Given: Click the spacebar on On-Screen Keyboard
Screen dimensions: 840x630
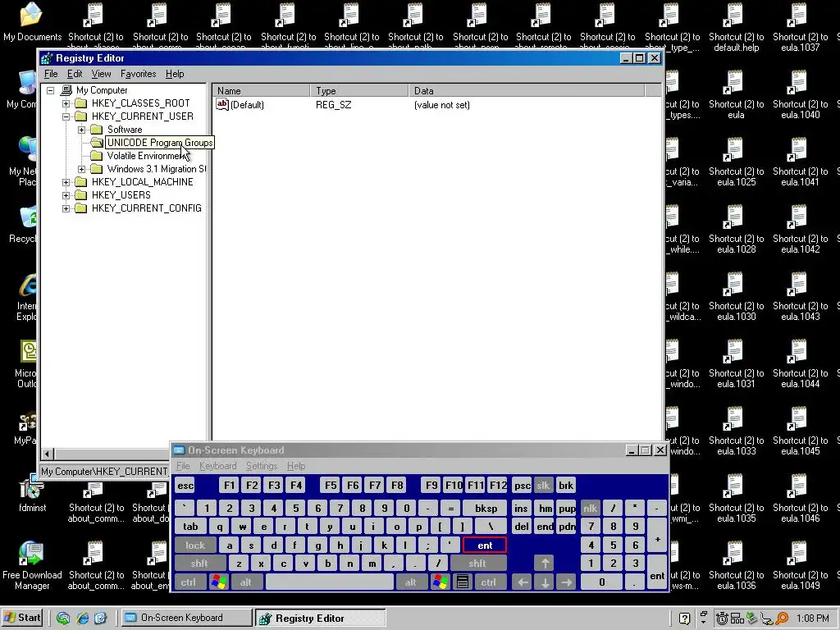Looking at the screenshot, I should click(330, 582).
